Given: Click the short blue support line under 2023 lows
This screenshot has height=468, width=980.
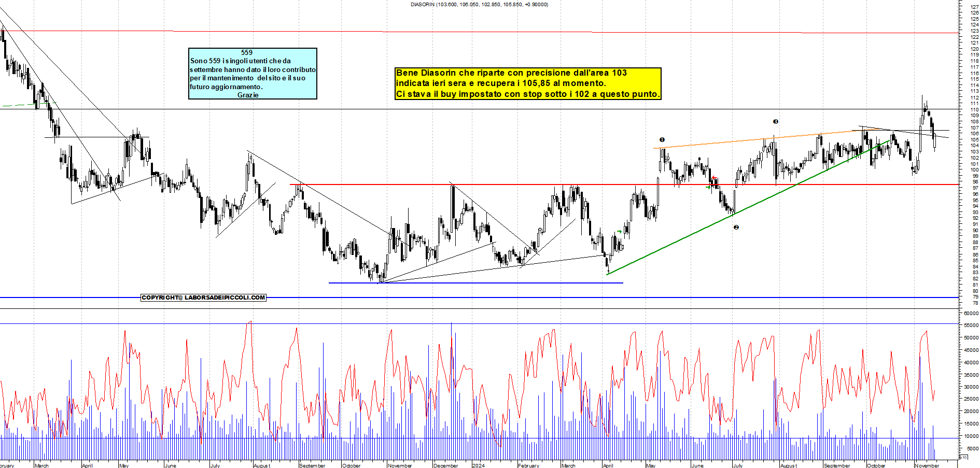Looking at the screenshot, I should 476,283.
